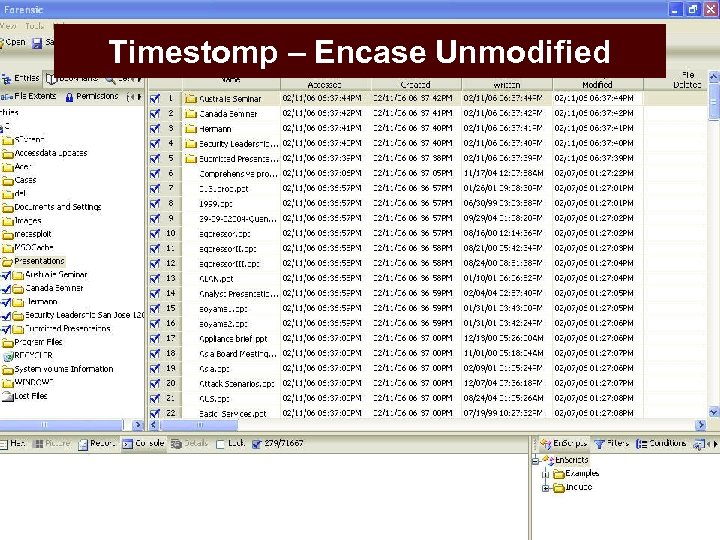Image resolution: width=720 pixels, height=540 pixels.
Task: Click the Lost Files icon
Action: [x=7, y=397]
